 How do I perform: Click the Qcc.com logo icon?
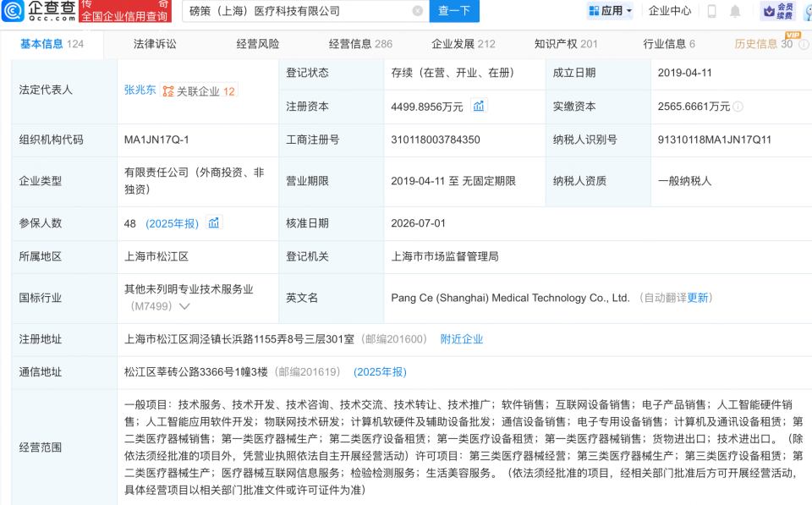coord(13,11)
